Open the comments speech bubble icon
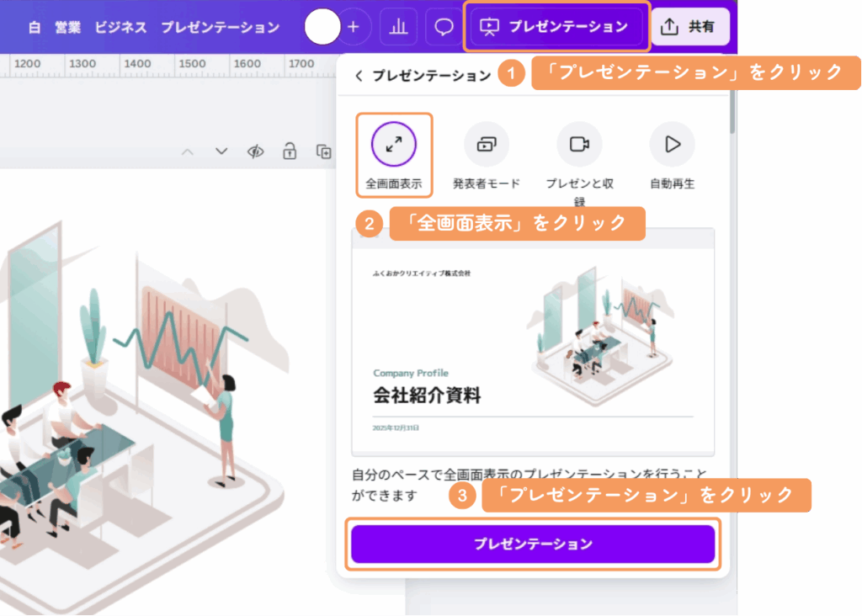This screenshot has width=862, height=616. pyautogui.click(x=444, y=27)
